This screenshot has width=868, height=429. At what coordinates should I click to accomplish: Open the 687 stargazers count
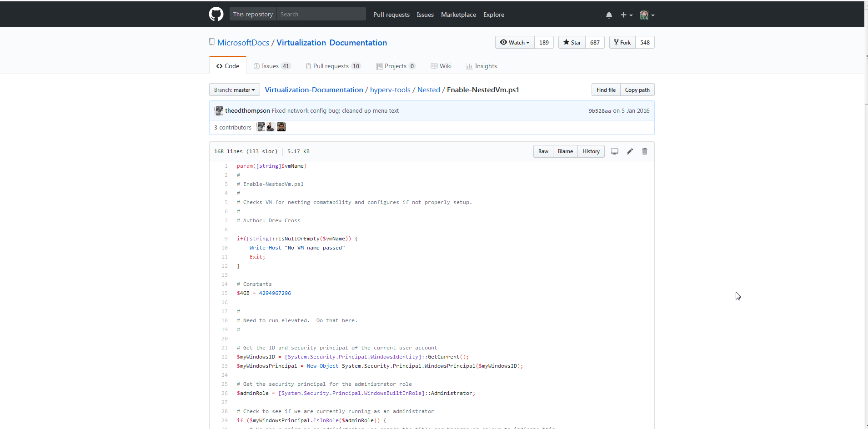pyautogui.click(x=595, y=42)
